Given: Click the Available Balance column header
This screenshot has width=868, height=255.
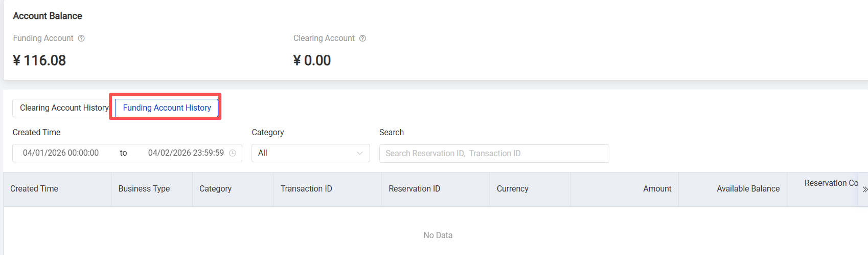Looking at the screenshot, I should tap(748, 189).
